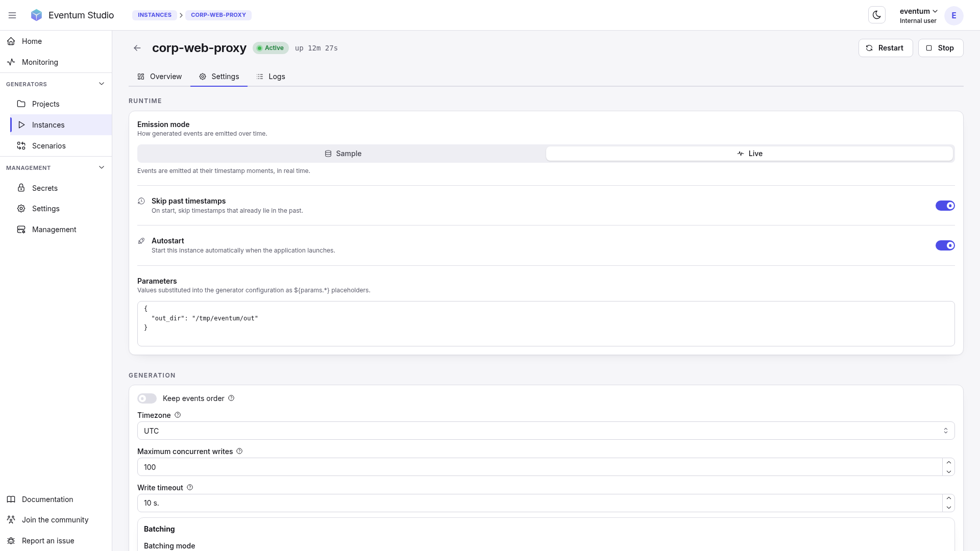Decrease Write timeout value
Viewport: 980px width, 551px height.
[x=948, y=508]
